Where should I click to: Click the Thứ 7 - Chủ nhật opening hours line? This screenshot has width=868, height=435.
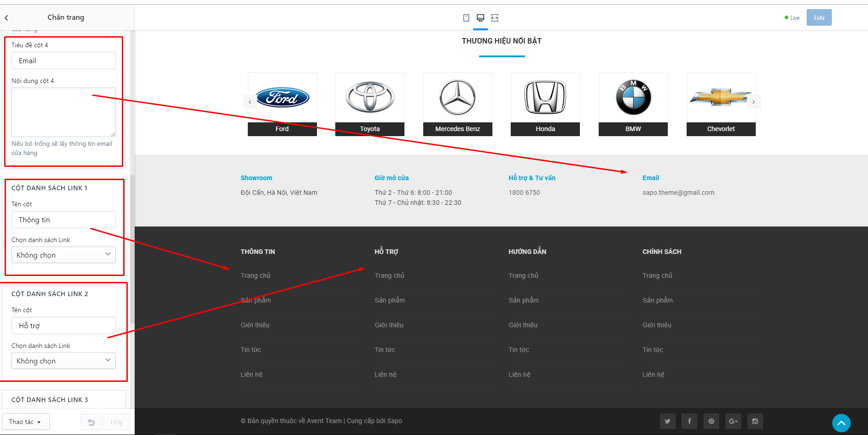point(418,203)
